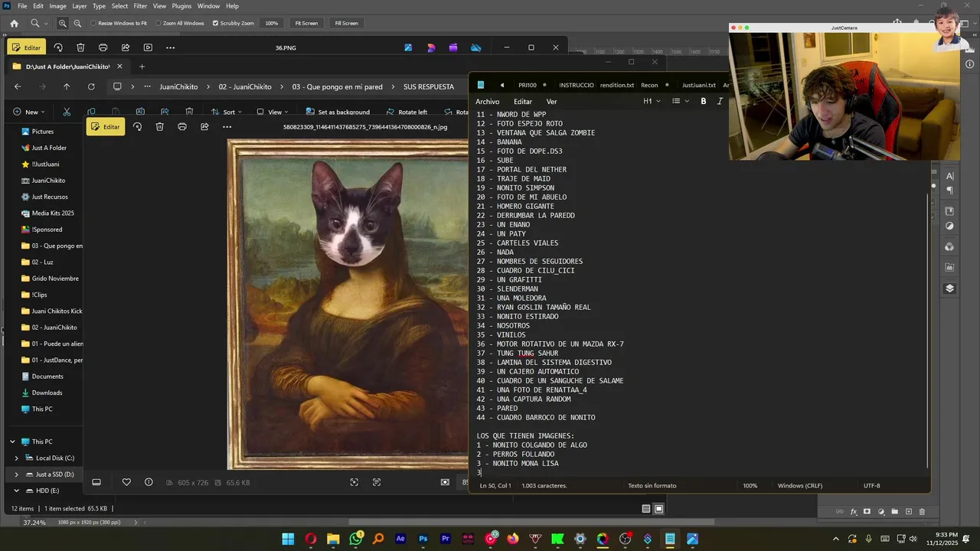Click the Cut scissors icon in File Explorer
Screen dimensions: 980x551
[67, 112]
